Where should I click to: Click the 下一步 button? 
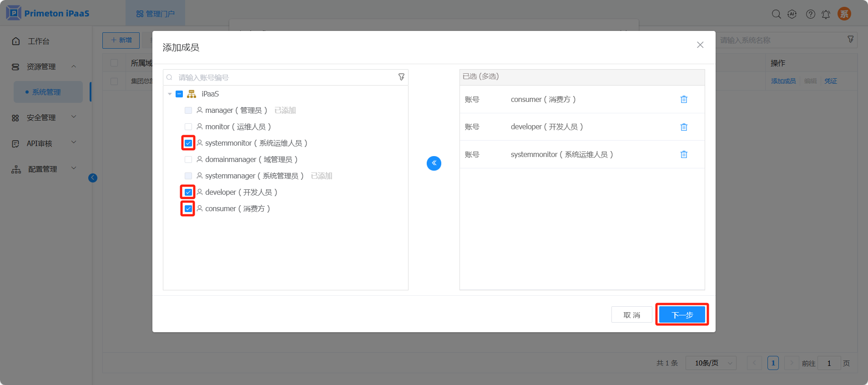[x=682, y=315]
